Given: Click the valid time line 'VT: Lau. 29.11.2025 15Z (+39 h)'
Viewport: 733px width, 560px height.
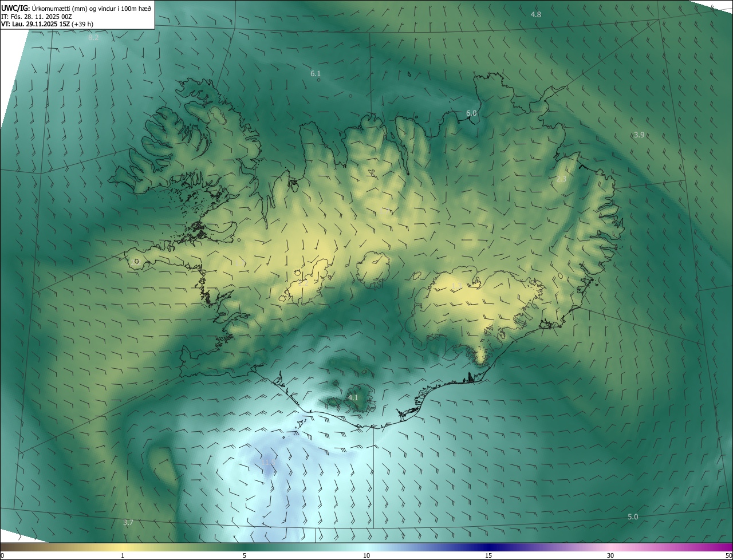Looking at the screenshot, I should click(48, 24).
